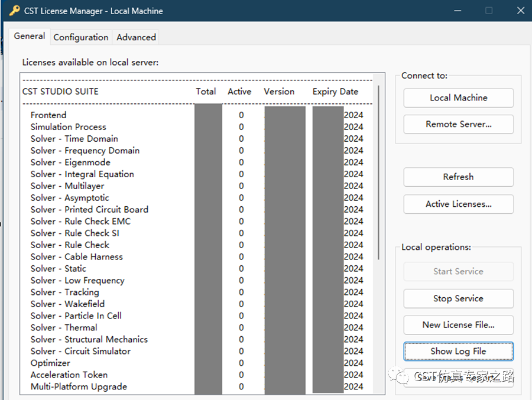Click the "CST STUDIO SUITE" list heading
Image resolution: width=532 pixels, height=400 pixels.
click(x=60, y=92)
